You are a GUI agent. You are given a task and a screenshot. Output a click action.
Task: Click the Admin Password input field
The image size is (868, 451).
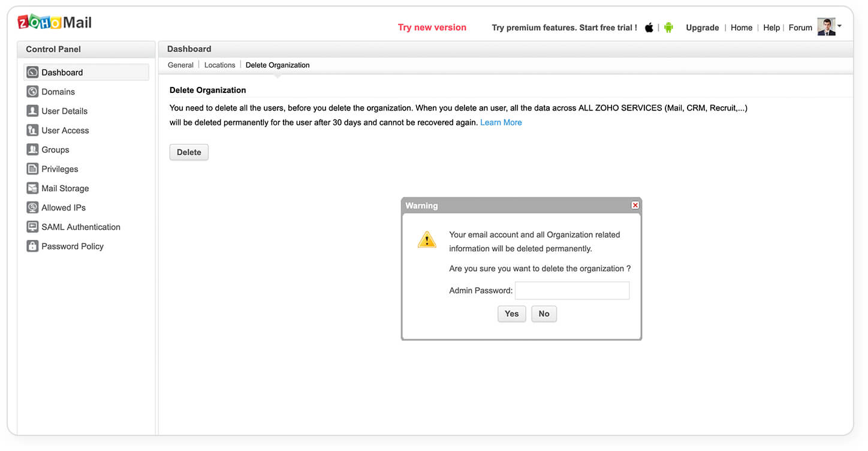tap(572, 291)
